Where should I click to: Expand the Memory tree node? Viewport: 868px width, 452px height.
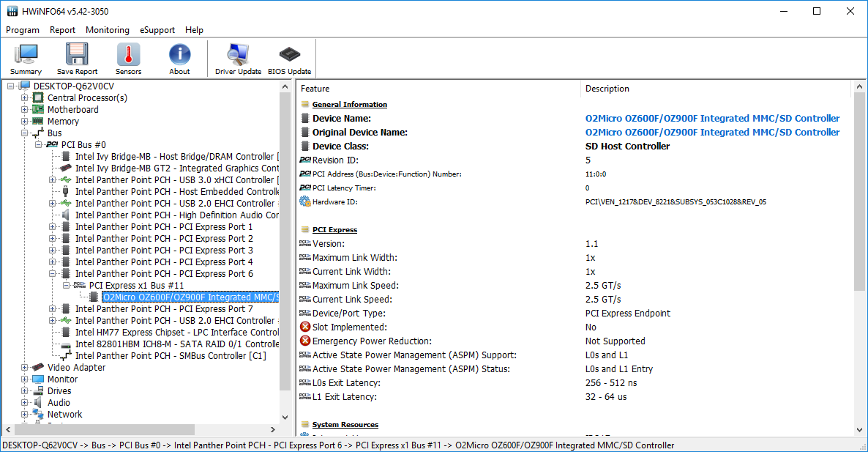24,121
